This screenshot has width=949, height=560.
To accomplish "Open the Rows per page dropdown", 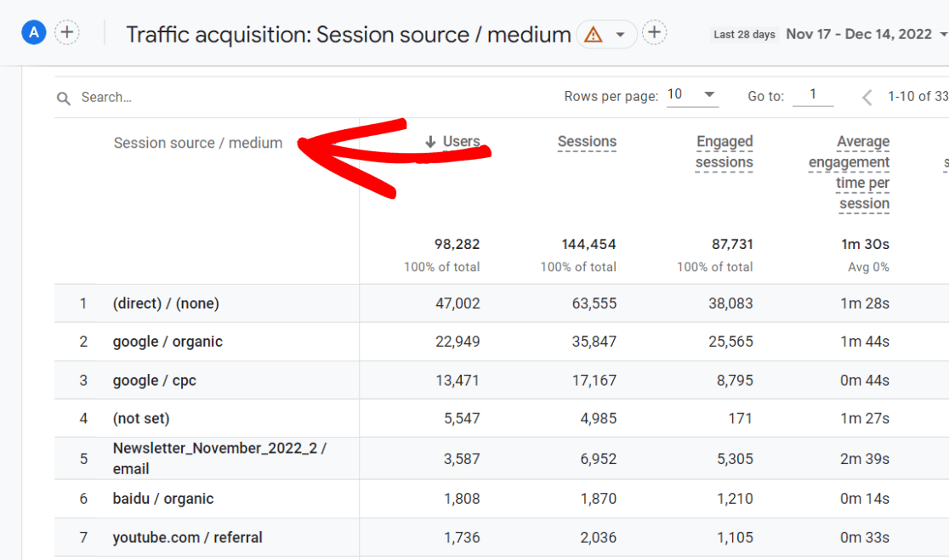I will tap(693, 95).
